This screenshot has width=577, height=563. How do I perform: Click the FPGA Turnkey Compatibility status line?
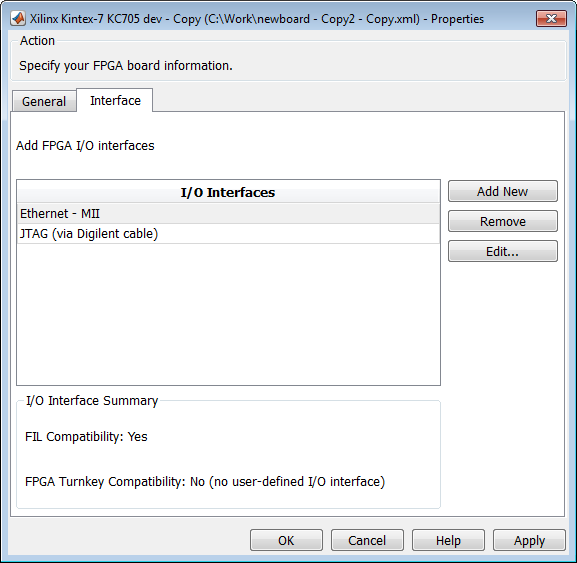205,481
